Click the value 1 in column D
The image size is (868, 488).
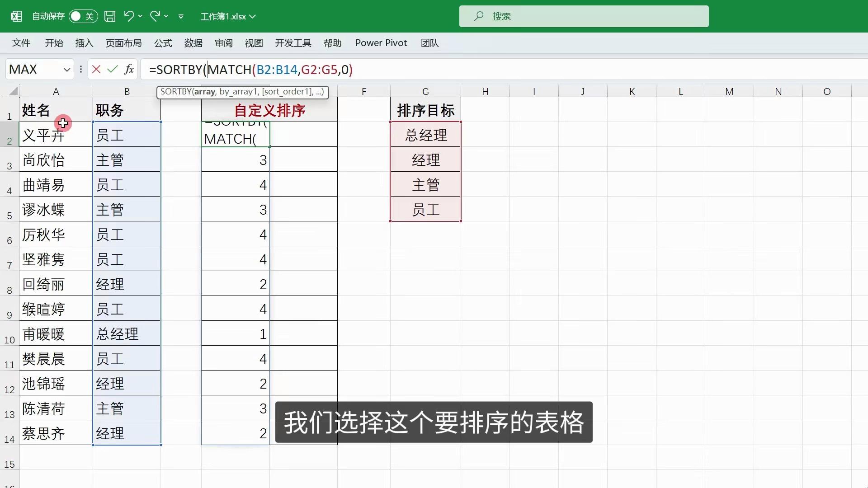tap(236, 333)
